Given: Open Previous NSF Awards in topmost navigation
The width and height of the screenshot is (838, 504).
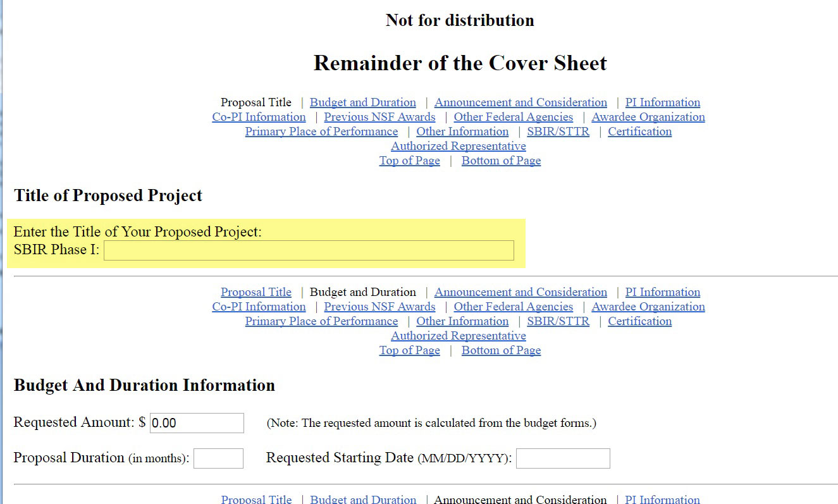Looking at the screenshot, I should click(379, 117).
